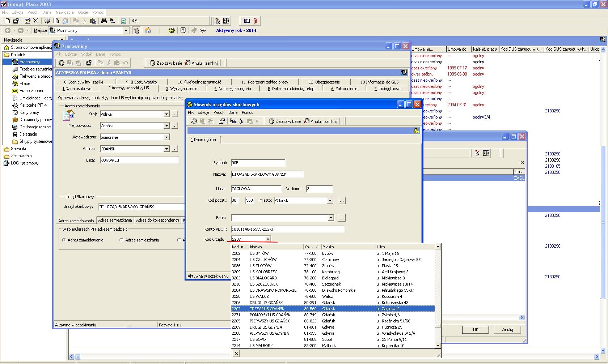The height and width of the screenshot is (364, 608).
Task: Expand the Miasto Gdańsk combo box
Action: point(330,200)
